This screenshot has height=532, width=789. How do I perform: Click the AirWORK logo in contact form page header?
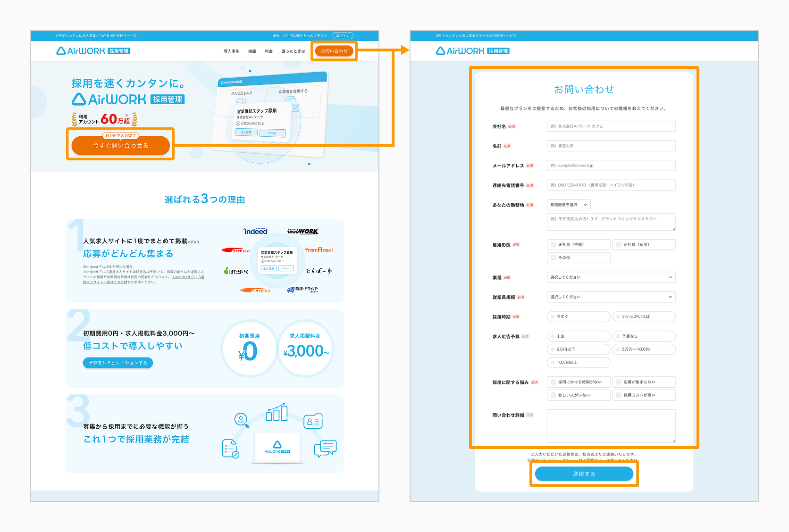[x=472, y=51]
